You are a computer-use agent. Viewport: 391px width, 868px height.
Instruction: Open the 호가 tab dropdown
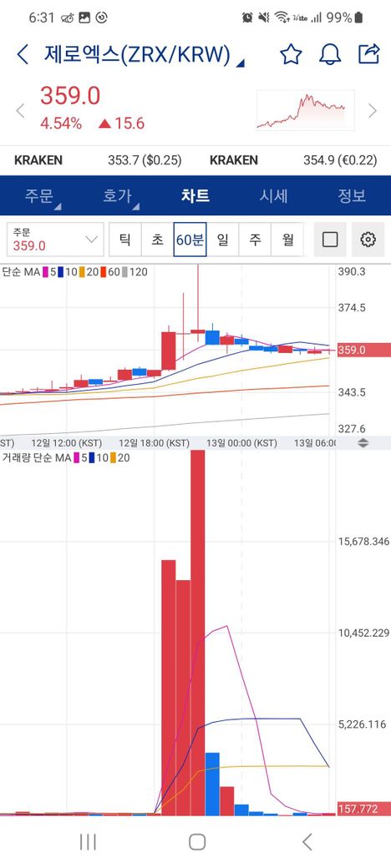click(118, 196)
